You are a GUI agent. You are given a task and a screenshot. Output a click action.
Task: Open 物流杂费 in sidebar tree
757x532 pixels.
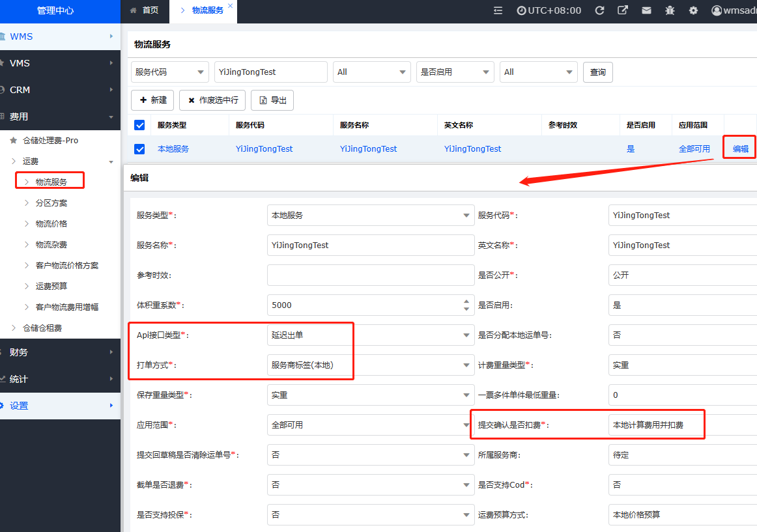tap(51, 245)
